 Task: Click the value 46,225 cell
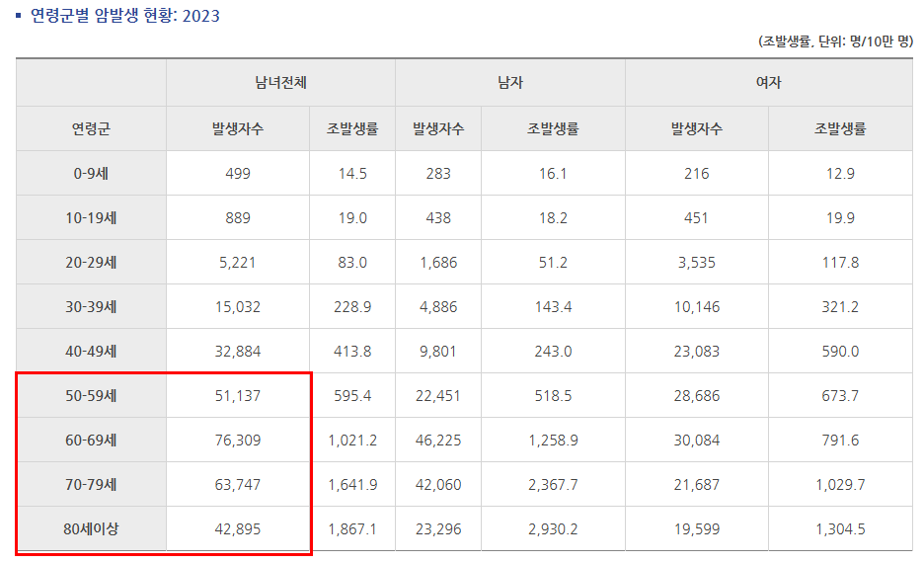[438, 441]
